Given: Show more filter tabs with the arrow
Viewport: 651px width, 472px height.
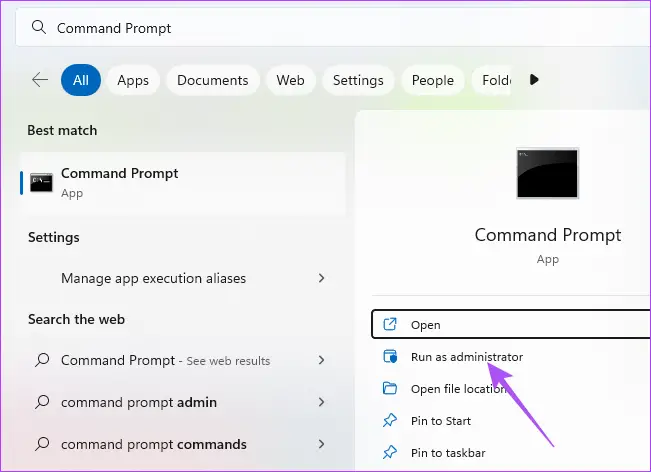Looking at the screenshot, I should click(534, 80).
